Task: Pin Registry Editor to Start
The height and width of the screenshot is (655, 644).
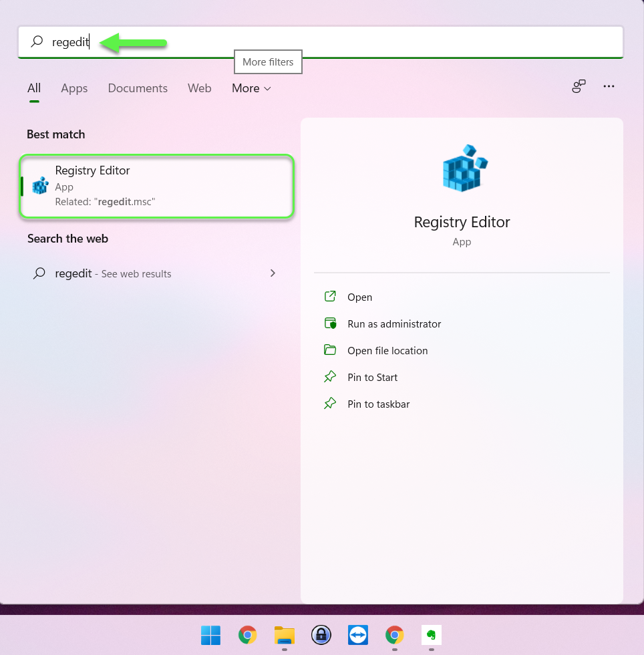Action: click(x=372, y=378)
